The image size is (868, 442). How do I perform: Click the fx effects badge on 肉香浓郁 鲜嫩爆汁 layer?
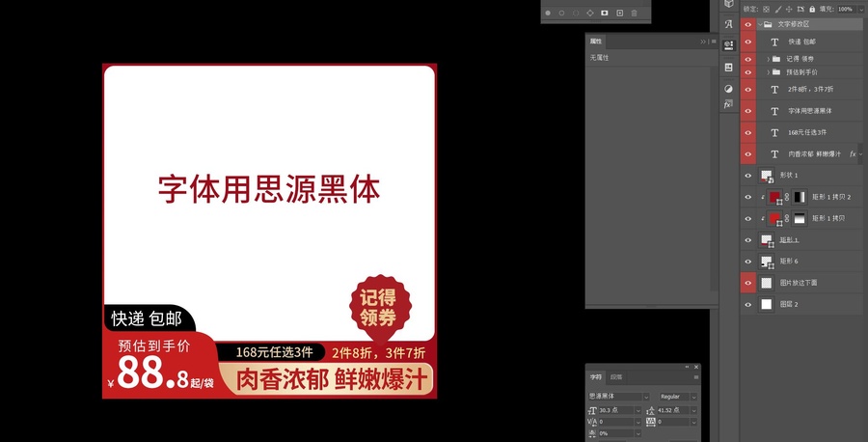pyautogui.click(x=853, y=154)
